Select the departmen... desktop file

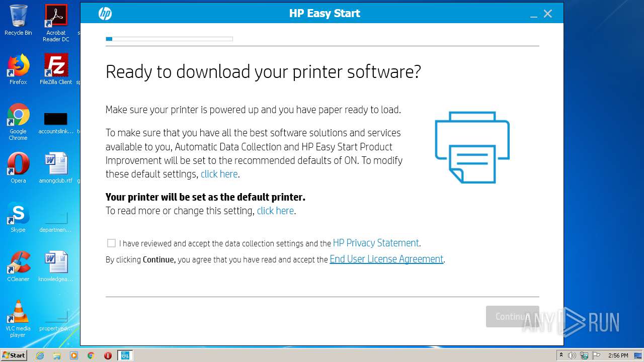56,221
